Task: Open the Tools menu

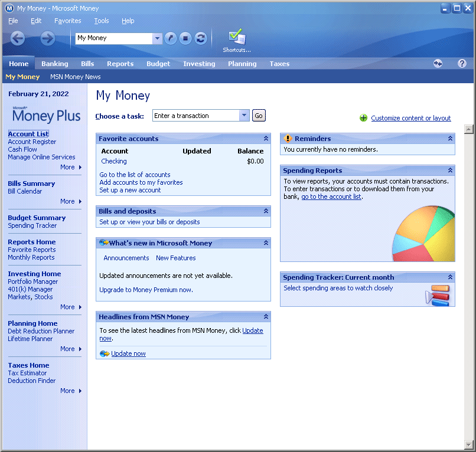Action: [x=102, y=21]
